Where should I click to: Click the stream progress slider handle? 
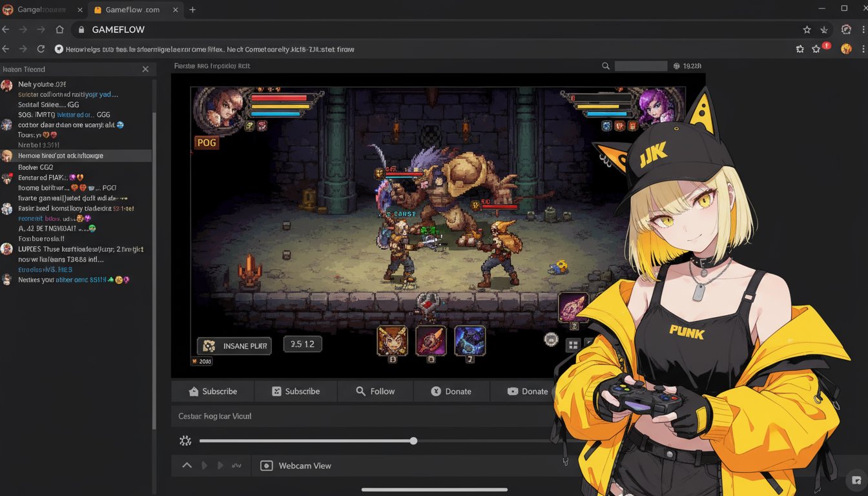point(413,441)
